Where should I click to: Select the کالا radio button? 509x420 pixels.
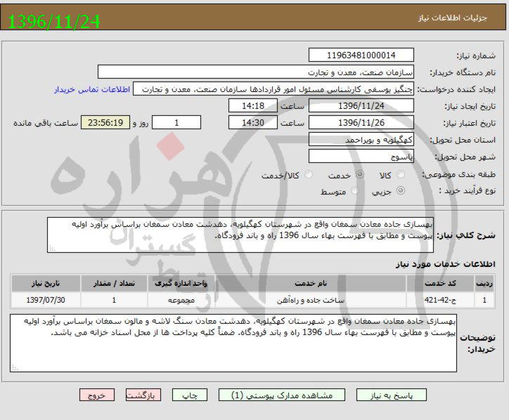tap(401, 175)
